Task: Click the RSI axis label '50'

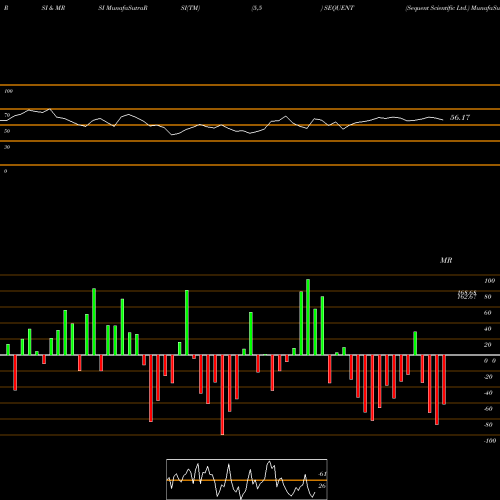Action: (7, 131)
